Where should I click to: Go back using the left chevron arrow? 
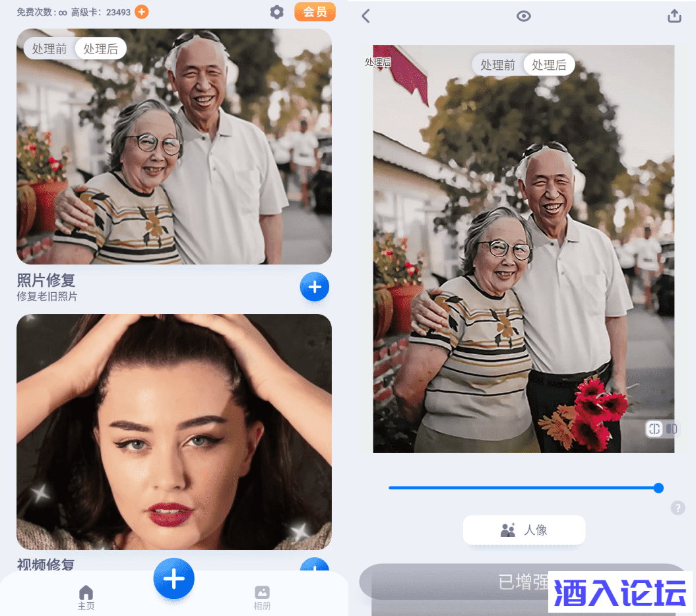tap(366, 16)
